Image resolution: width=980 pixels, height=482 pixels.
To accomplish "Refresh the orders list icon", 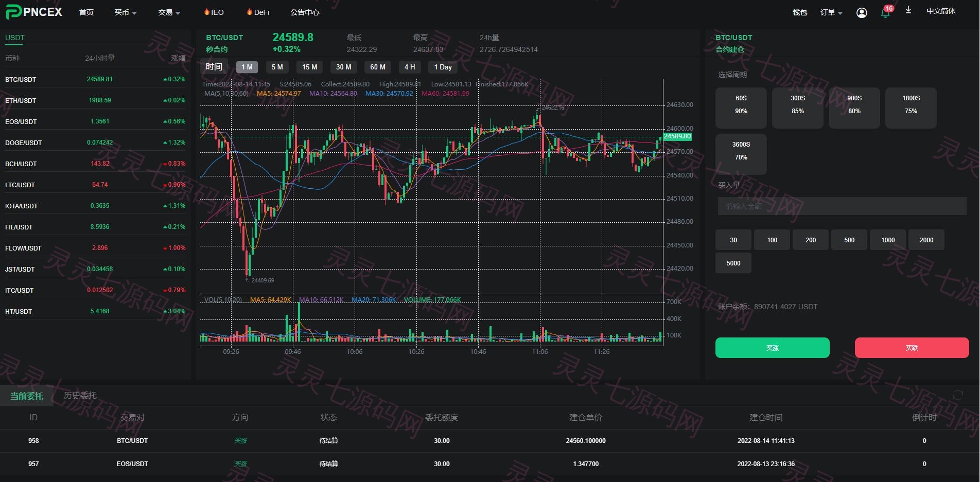I will [x=958, y=395].
